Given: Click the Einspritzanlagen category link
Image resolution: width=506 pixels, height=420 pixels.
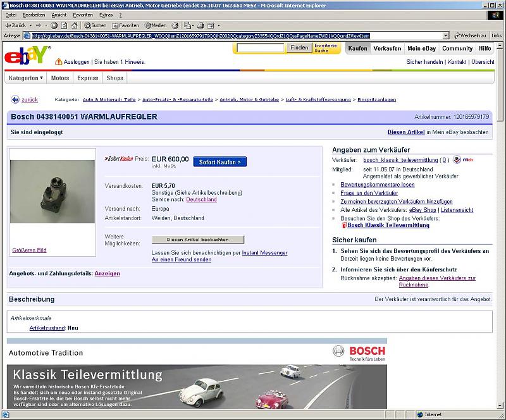Looking at the screenshot, I should tap(376, 99).
